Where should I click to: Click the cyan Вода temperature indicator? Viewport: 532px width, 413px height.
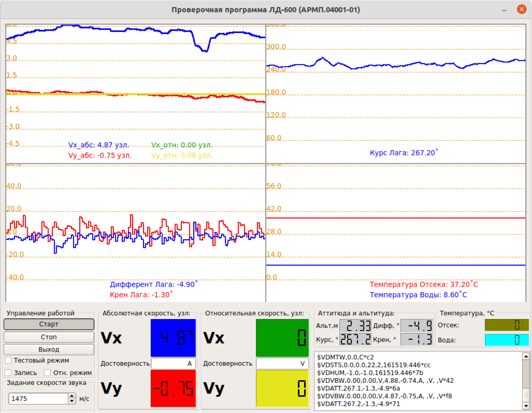pos(507,340)
